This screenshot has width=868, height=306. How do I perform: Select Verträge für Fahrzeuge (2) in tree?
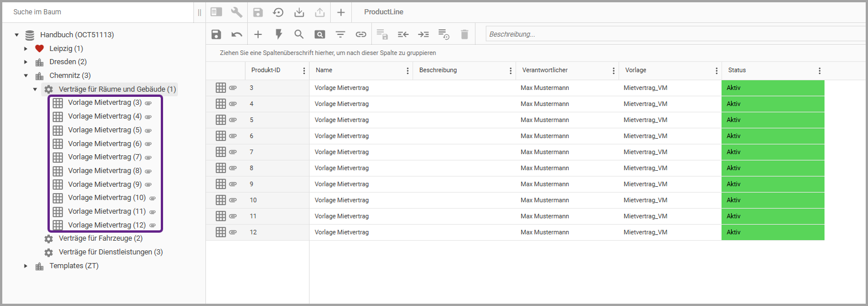[101, 238]
